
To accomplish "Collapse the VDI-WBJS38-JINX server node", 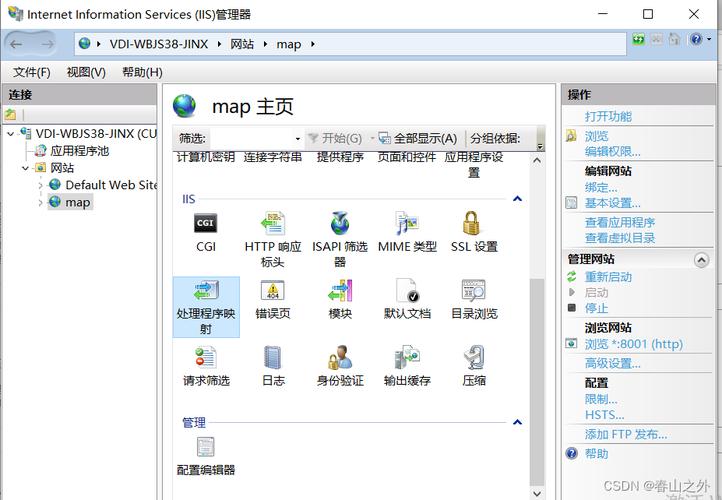I will pos(11,134).
